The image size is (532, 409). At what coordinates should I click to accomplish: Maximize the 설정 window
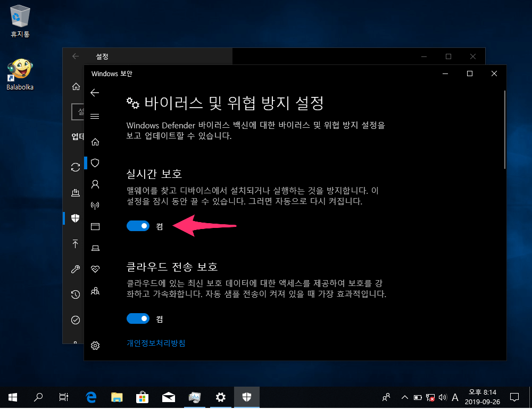pos(448,56)
